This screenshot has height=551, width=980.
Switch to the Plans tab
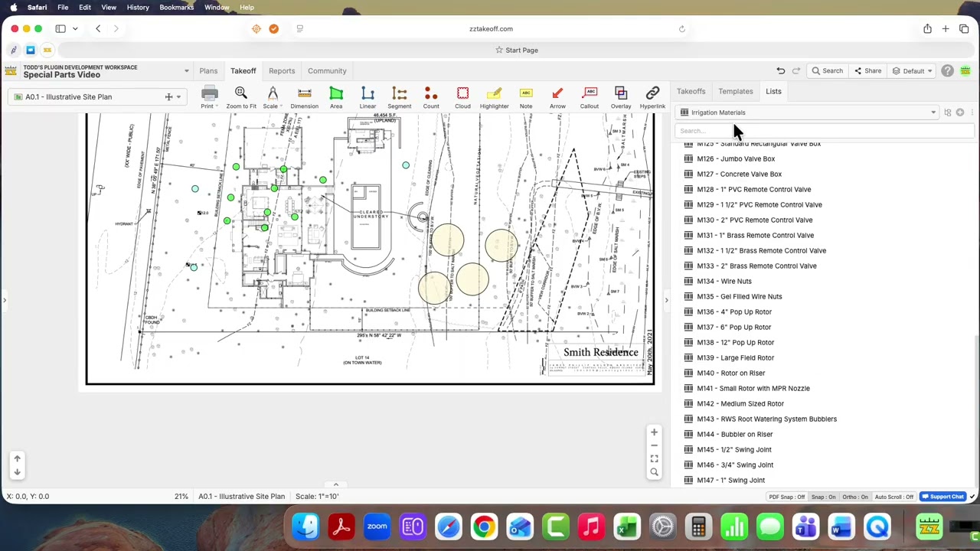click(208, 71)
